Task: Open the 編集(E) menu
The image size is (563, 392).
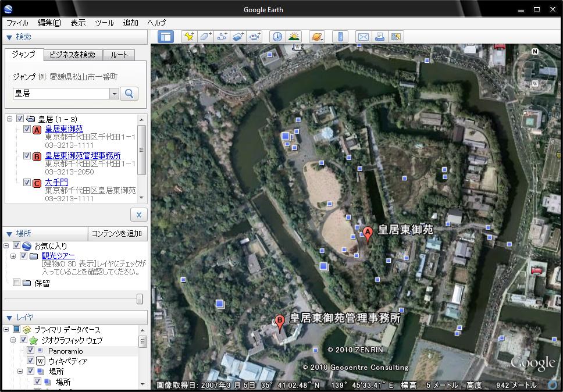Action: click(49, 23)
